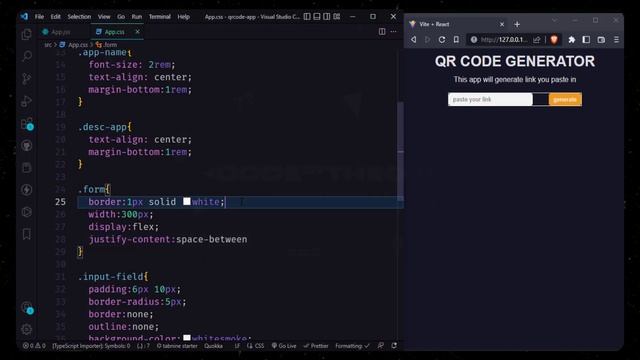
Task: Click Prettier status bar item
Action: pyautogui.click(x=316, y=346)
